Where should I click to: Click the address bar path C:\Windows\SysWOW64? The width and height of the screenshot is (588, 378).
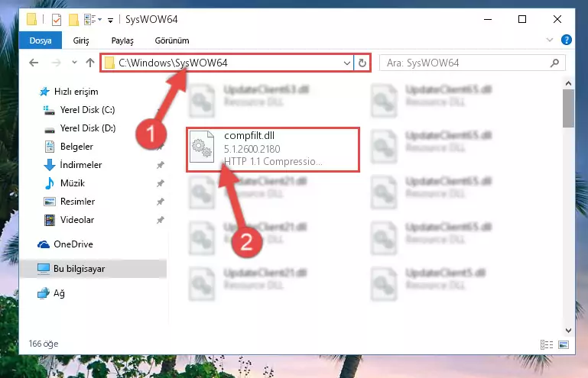point(173,63)
